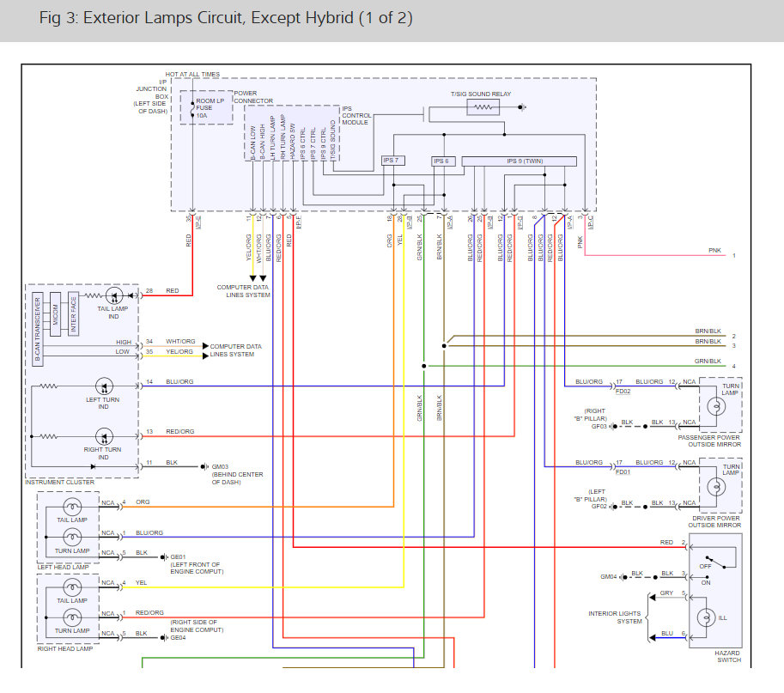Select the IPS 9 (TWIN) box

pyautogui.click(x=519, y=161)
